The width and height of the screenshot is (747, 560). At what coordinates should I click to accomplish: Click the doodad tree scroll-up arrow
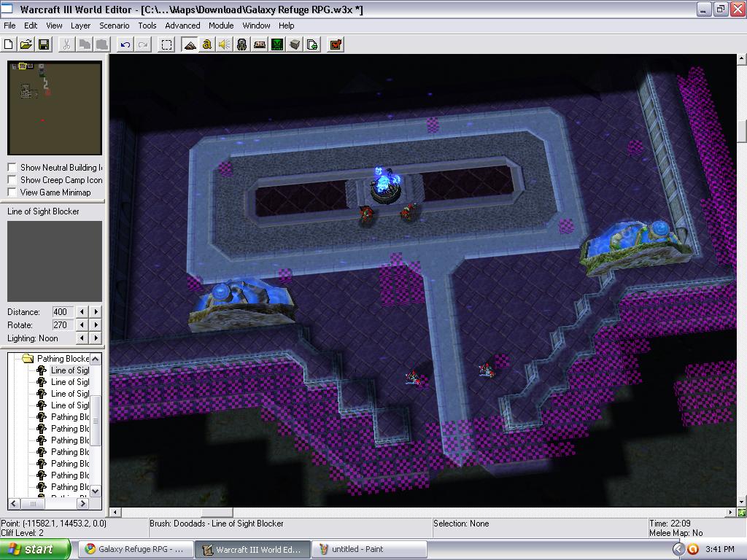click(96, 359)
